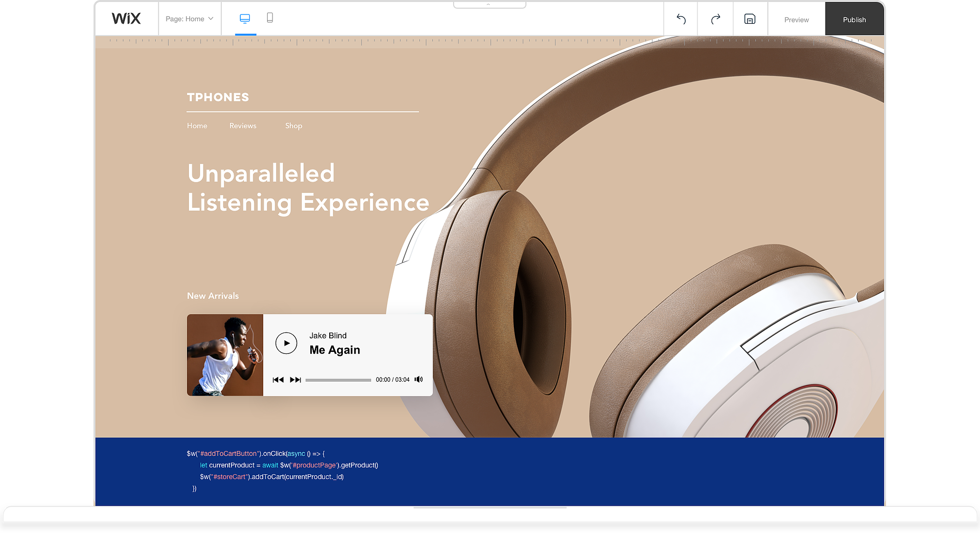Click the WiX logo icon
The height and width of the screenshot is (533, 980).
[x=125, y=18]
